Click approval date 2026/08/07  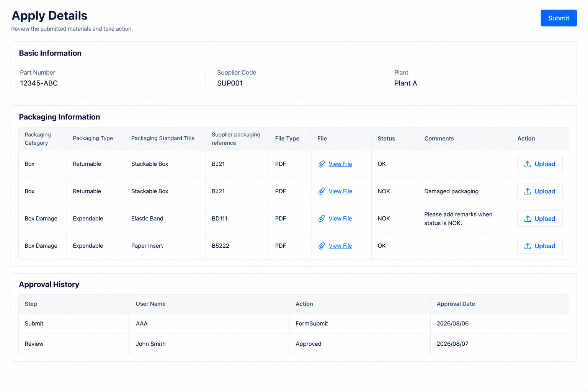(x=452, y=344)
